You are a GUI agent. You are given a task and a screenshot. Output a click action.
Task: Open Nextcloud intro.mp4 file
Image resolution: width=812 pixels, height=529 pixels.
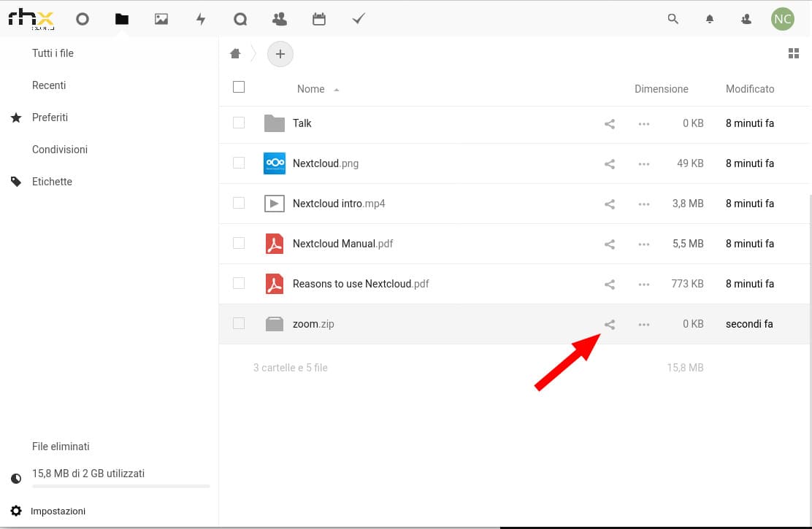point(339,204)
